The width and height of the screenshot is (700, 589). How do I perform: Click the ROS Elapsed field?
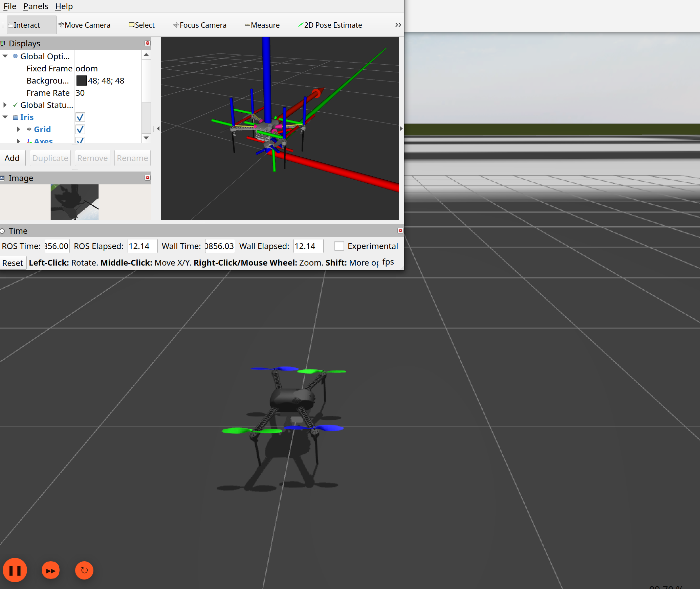(142, 246)
